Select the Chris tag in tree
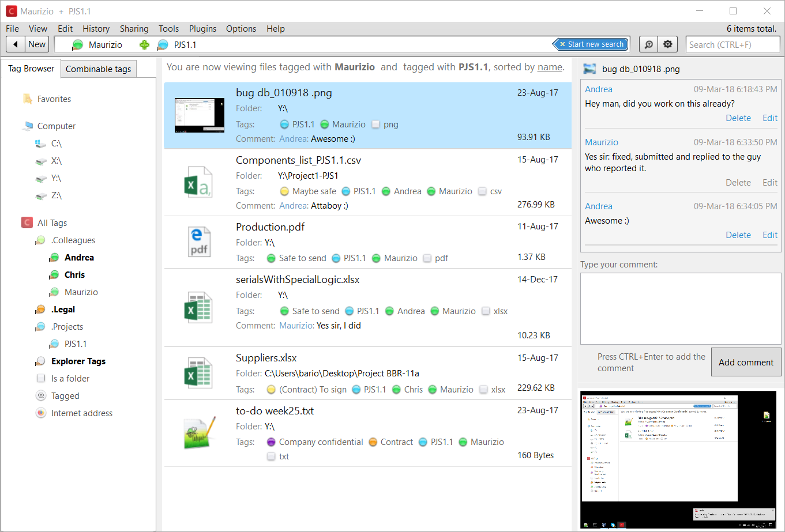Image resolution: width=785 pixels, height=532 pixels. click(74, 275)
